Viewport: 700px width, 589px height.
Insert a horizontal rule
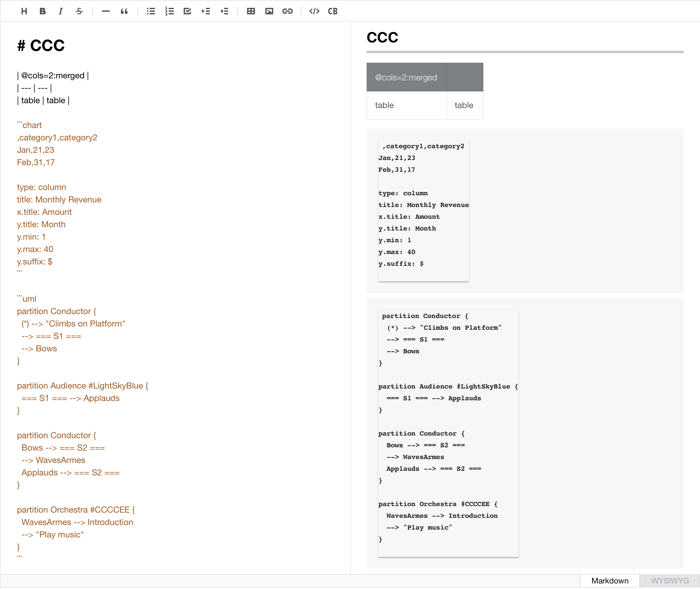[x=106, y=11]
